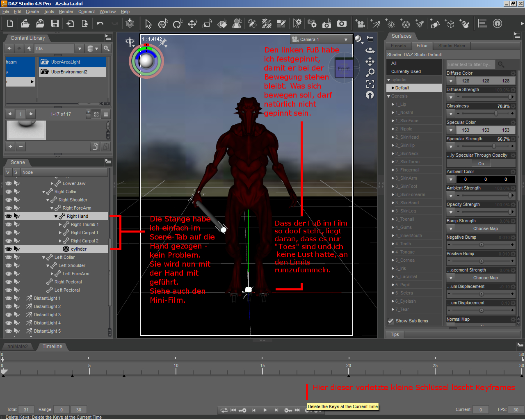Create a new camera
525x420 pixels.
(x=360, y=24)
